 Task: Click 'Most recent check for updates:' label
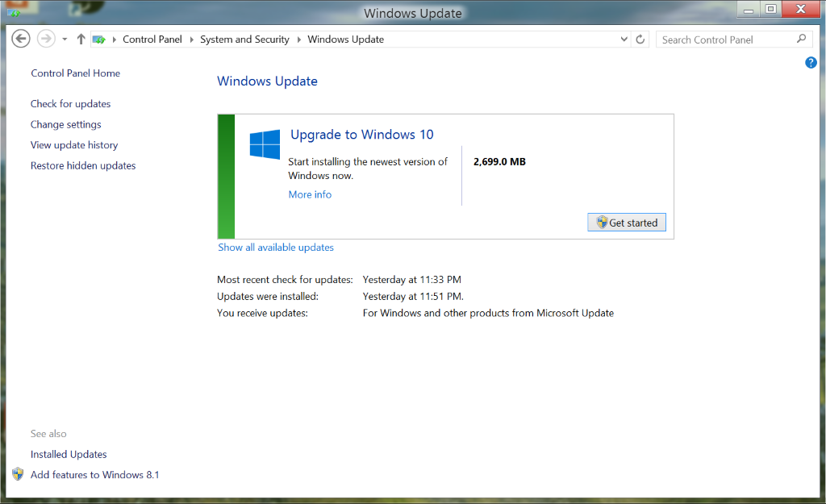pyautogui.click(x=285, y=280)
